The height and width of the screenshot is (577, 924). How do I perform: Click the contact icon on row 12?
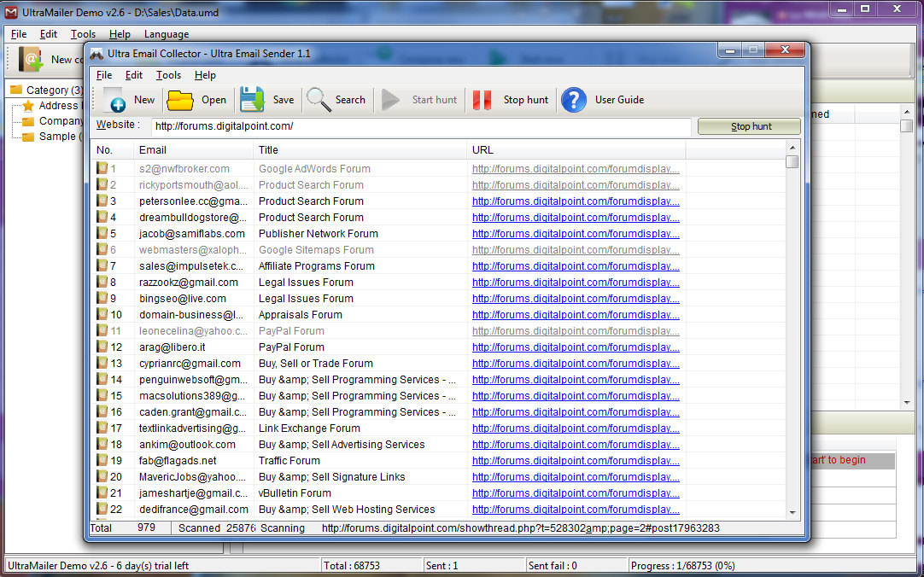click(102, 347)
